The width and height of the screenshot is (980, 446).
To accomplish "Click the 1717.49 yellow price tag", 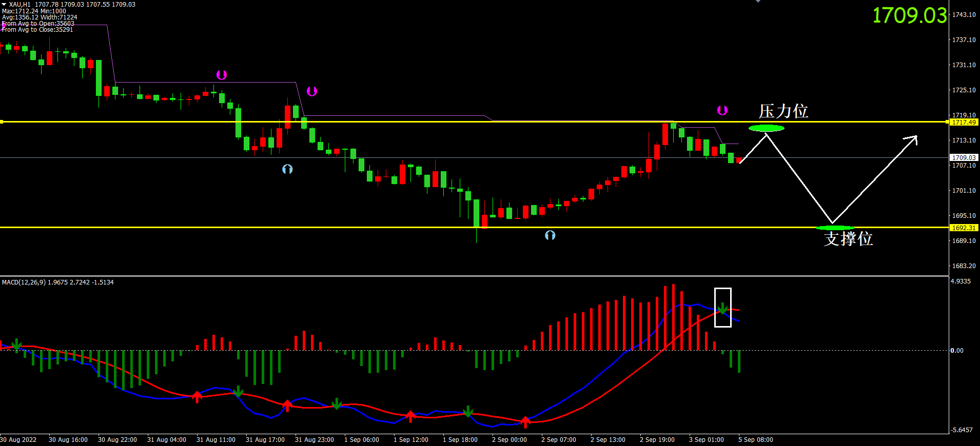I will click(964, 122).
